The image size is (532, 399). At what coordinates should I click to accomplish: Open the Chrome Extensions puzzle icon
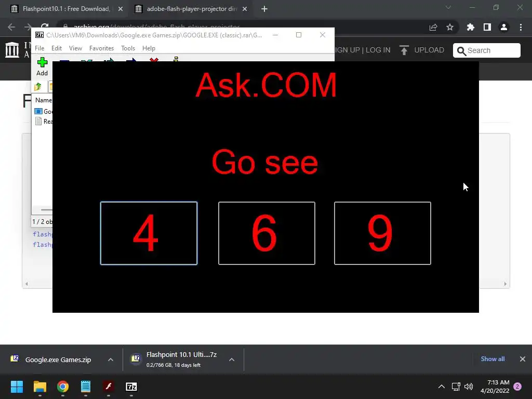(x=471, y=27)
